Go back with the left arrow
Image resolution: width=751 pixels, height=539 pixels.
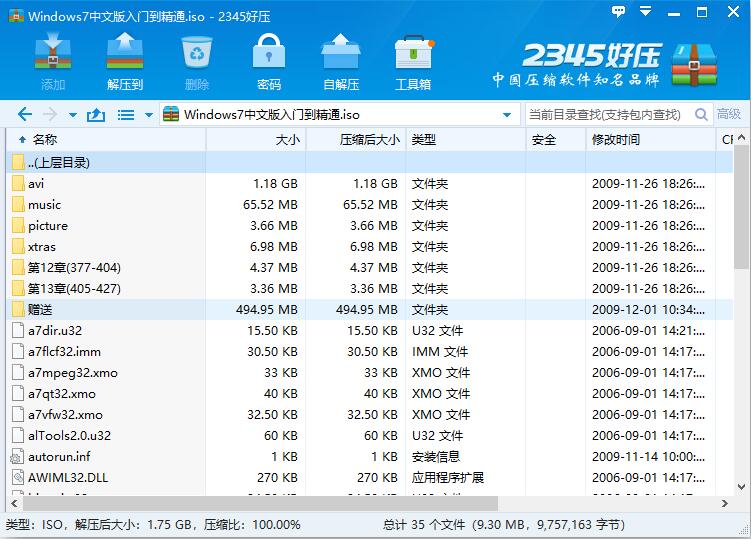tap(25, 115)
